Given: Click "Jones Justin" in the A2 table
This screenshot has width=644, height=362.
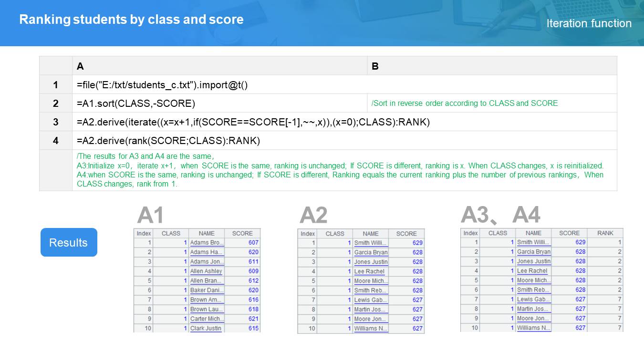Looking at the screenshot, I should (371, 262).
